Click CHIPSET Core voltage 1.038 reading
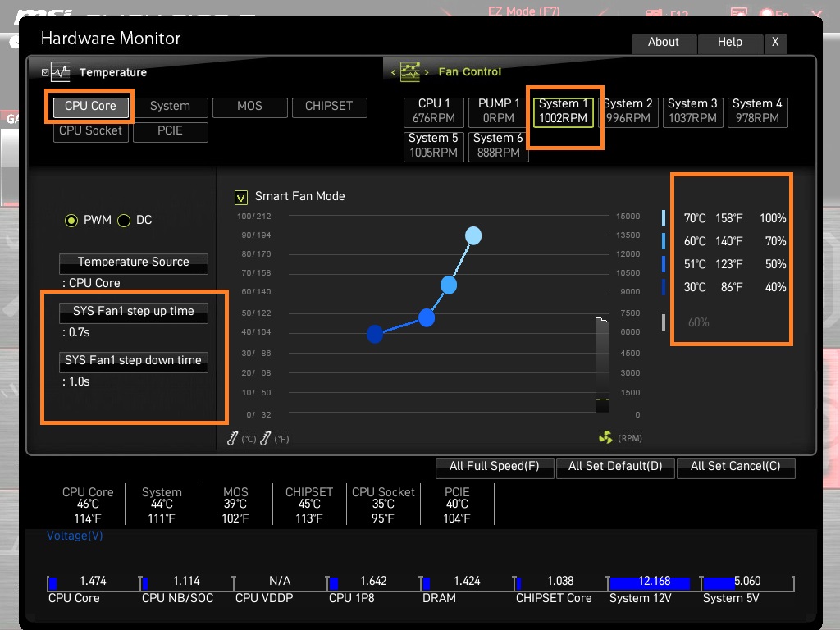Viewport: 840px width, 630px height. [560, 582]
